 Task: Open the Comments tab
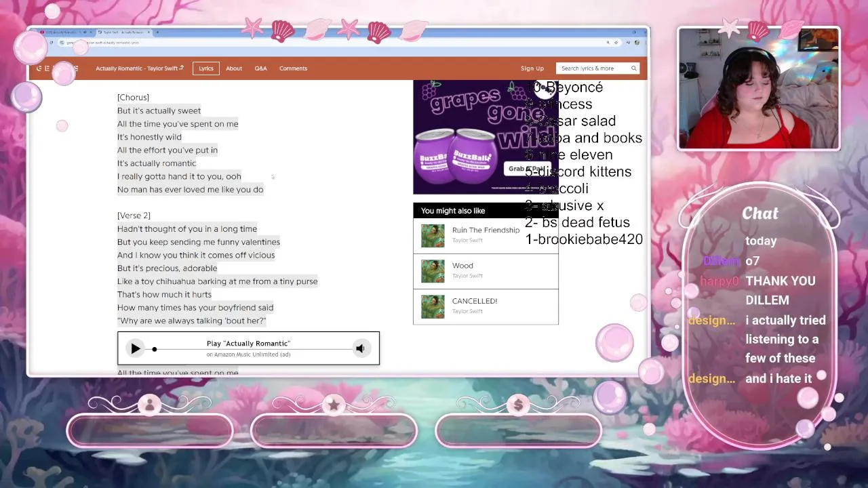click(293, 68)
